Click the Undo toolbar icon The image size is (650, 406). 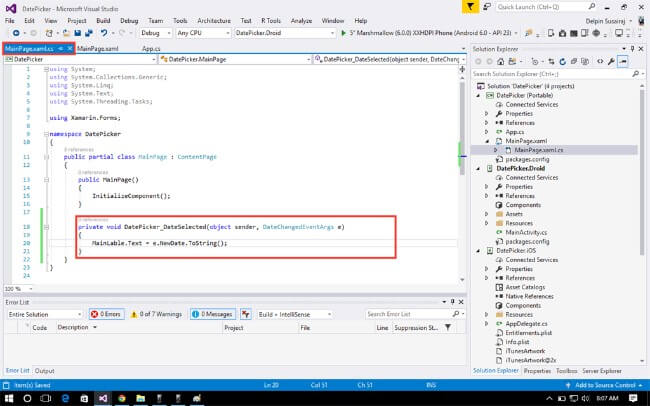click(x=104, y=33)
